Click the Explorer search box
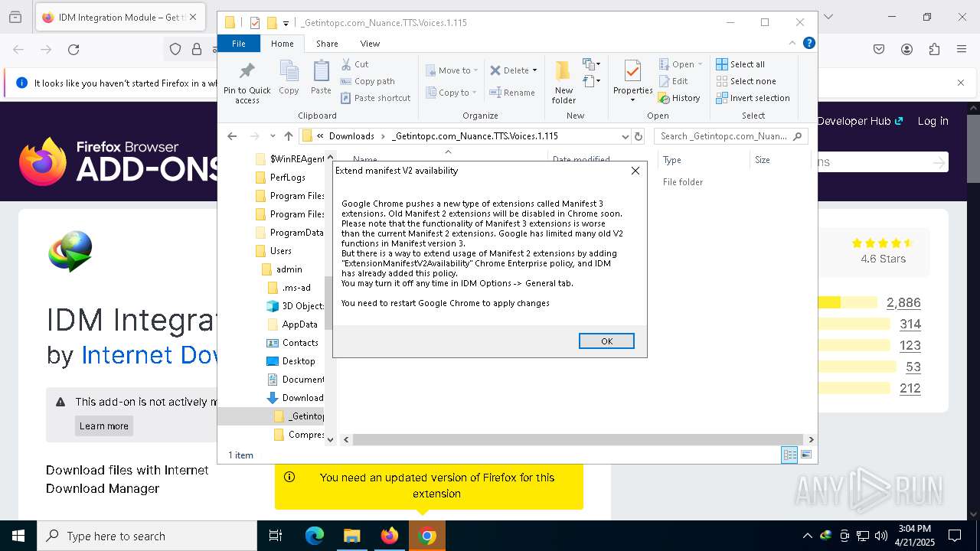980x551 pixels. click(731, 136)
